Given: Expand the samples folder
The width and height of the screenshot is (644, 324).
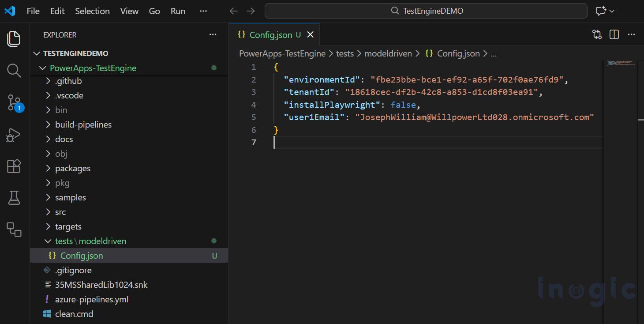Looking at the screenshot, I should [x=70, y=197].
